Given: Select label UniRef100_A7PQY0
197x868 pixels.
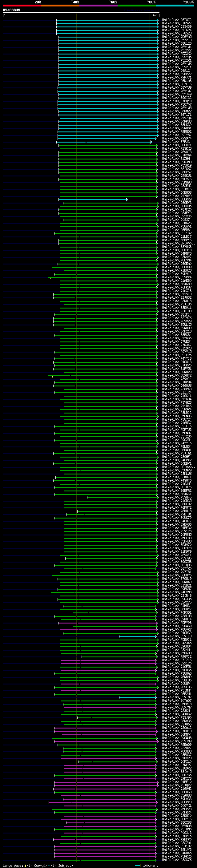Looking at the screenshot, I should click(x=177, y=101).
